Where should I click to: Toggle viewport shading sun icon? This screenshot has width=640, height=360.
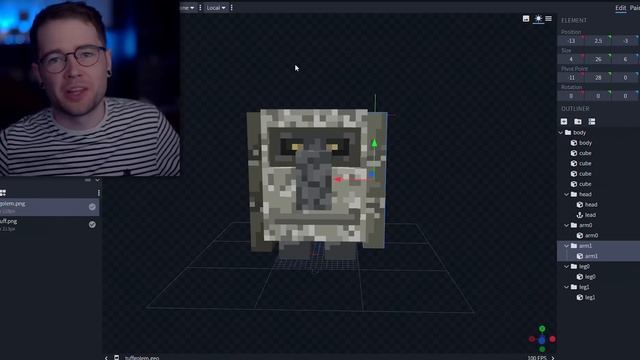[538, 19]
